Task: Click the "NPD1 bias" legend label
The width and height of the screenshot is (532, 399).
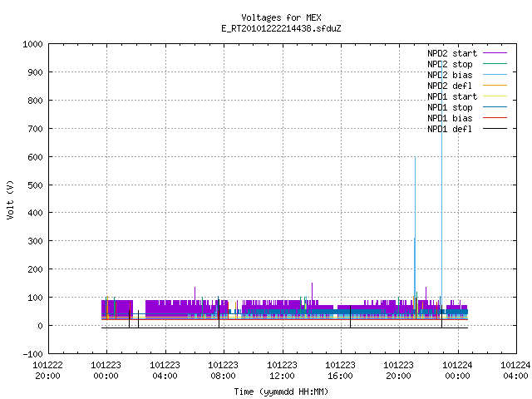Action: (x=450, y=118)
